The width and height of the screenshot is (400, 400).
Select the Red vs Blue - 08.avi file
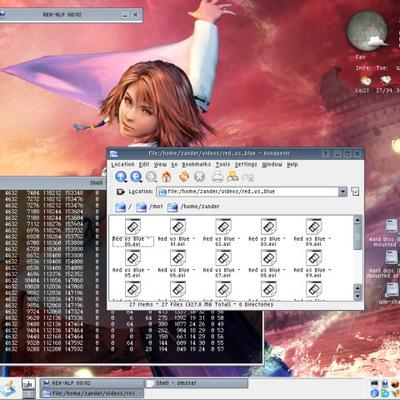[268, 264]
